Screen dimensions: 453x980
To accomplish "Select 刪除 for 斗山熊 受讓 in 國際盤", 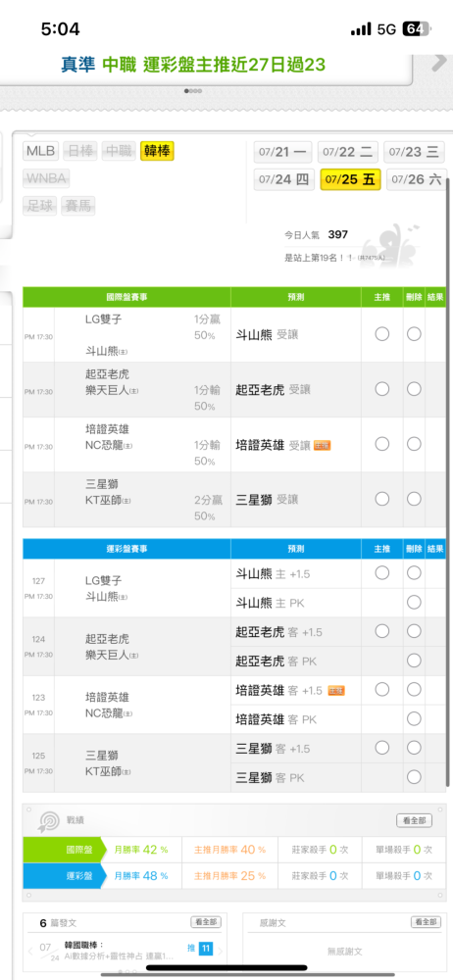I will pos(414,334).
